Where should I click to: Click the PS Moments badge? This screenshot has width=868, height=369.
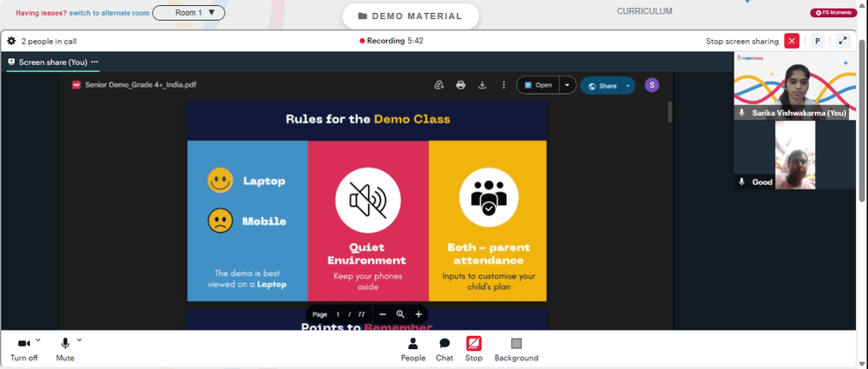pos(833,13)
